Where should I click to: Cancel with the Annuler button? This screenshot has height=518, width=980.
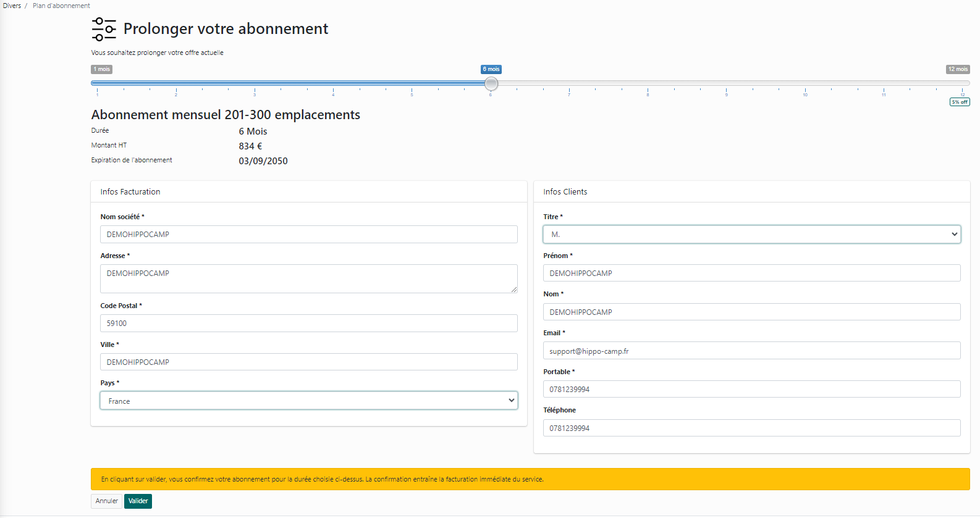coord(106,501)
